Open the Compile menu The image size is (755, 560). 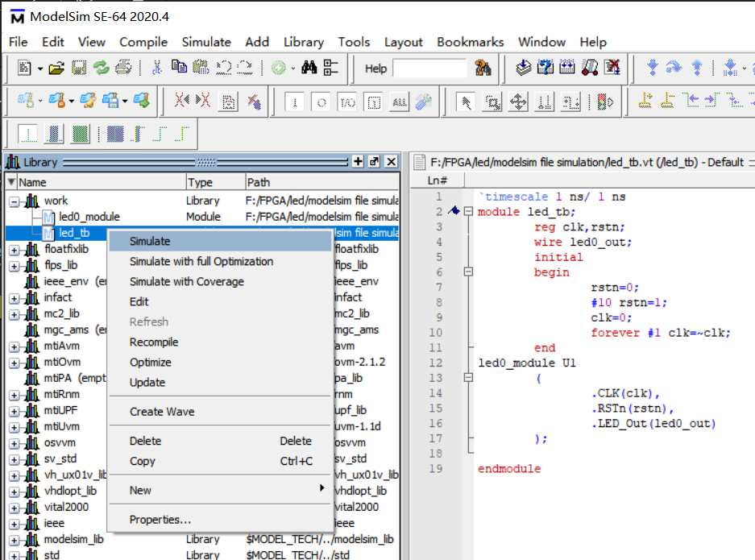(143, 42)
